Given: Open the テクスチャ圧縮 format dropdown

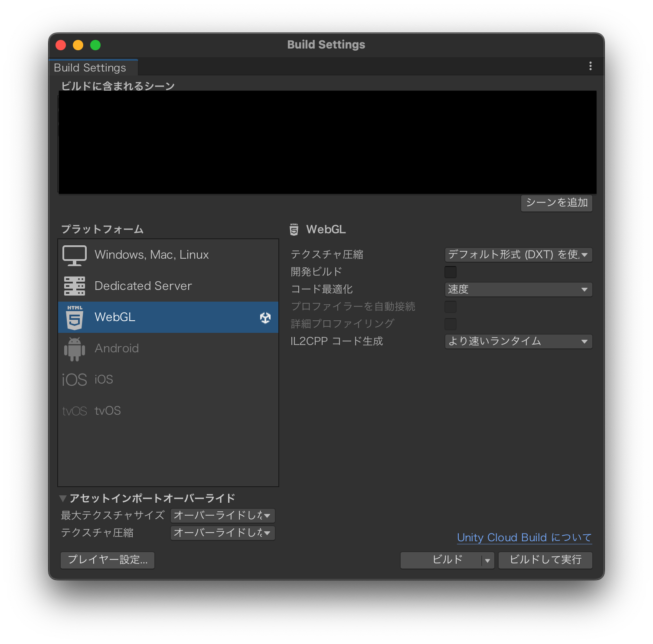Looking at the screenshot, I should pos(518,255).
